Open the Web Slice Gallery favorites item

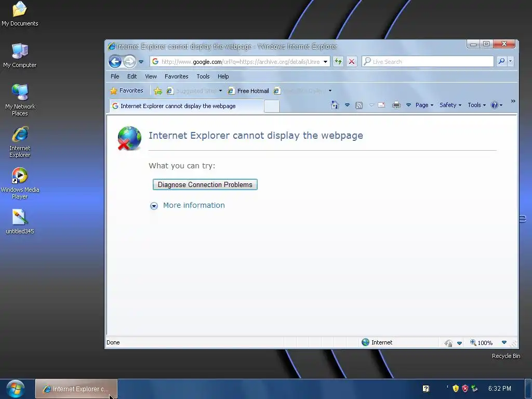(300, 90)
